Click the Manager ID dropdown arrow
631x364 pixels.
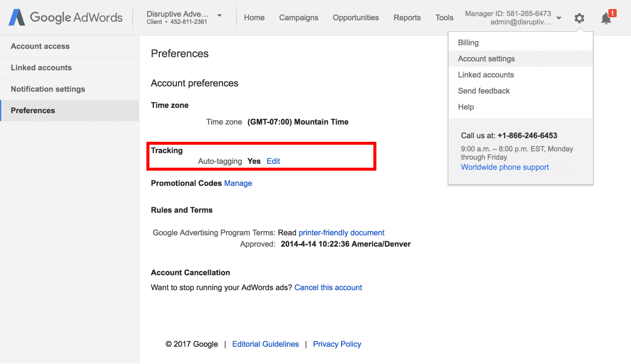pyautogui.click(x=560, y=18)
